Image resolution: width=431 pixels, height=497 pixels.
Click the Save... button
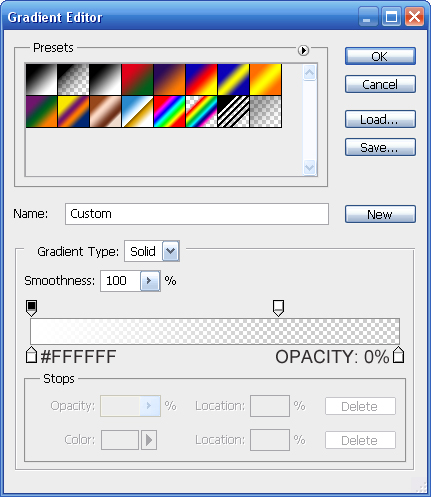pyautogui.click(x=380, y=147)
